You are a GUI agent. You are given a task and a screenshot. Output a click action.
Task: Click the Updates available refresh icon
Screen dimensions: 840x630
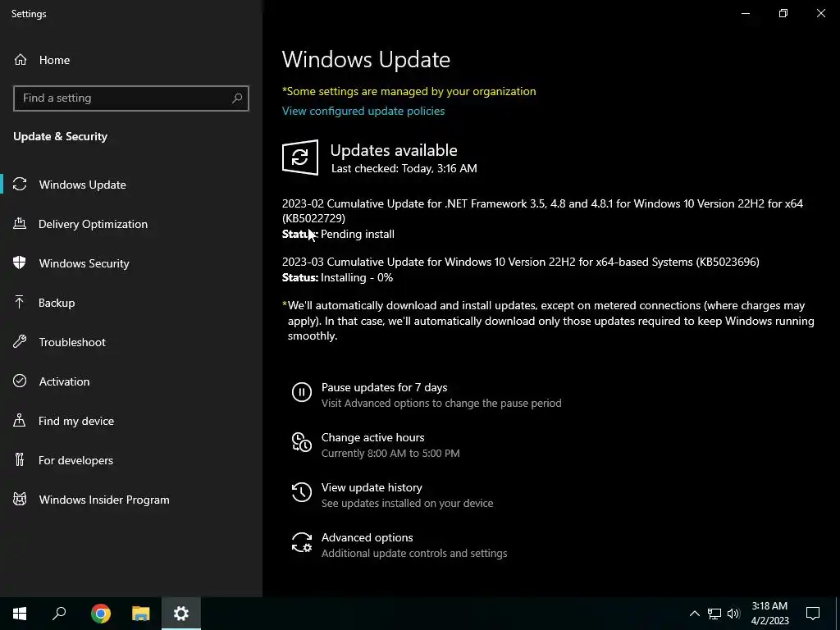click(300, 157)
